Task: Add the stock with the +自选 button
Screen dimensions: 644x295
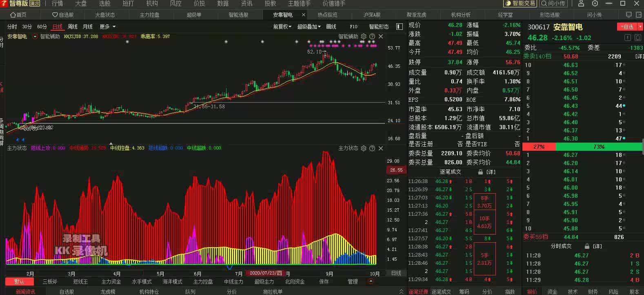Action: tap(627, 27)
